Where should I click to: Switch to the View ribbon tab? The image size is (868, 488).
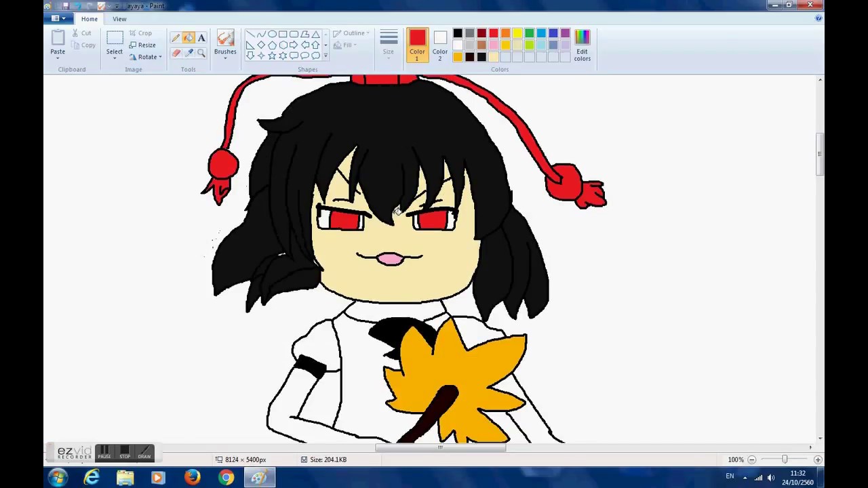point(119,18)
